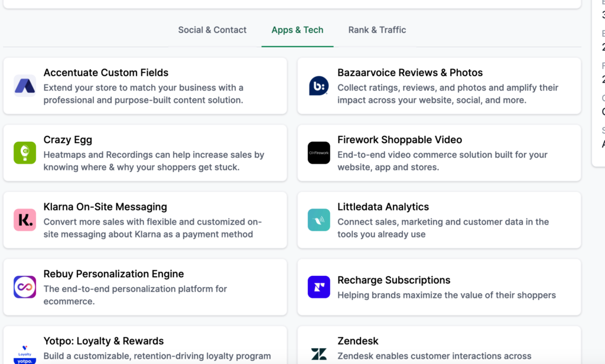Switch to the Social & Contact tab
Screen dimensions: 605x364
(x=212, y=30)
